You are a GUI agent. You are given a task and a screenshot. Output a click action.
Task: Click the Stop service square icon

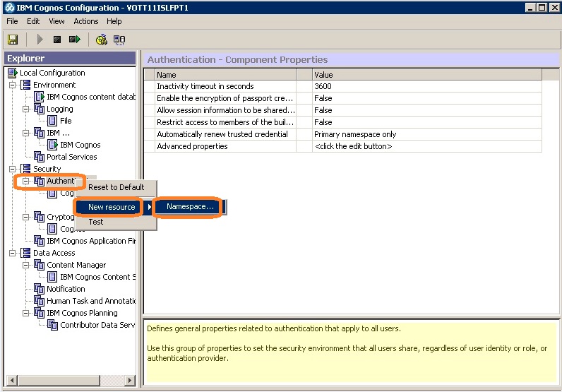coord(57,40)
